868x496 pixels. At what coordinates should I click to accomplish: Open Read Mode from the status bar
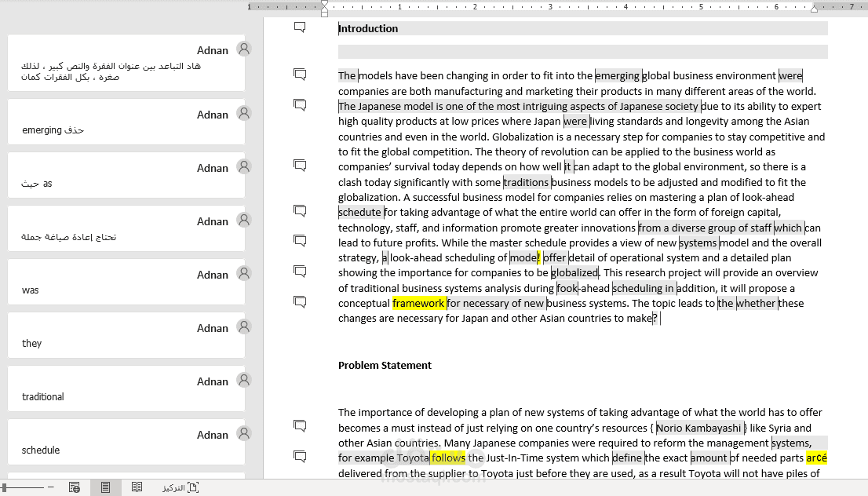[137, 487]
